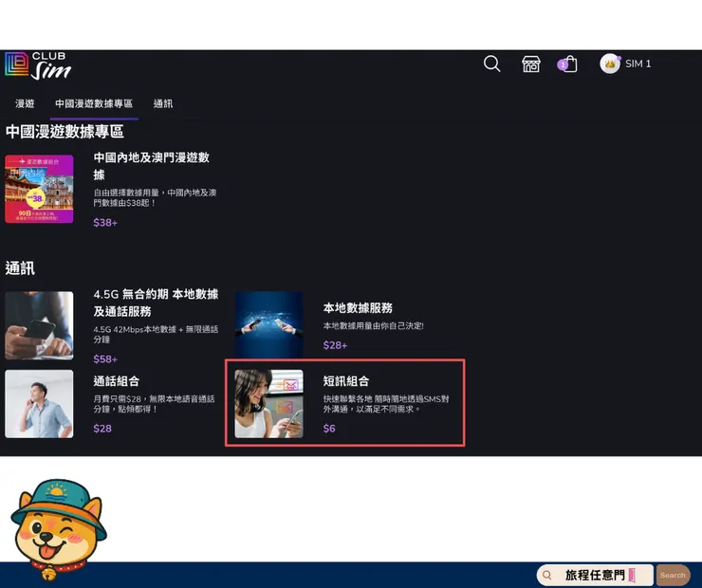
Task: Click the shiba dog mascot
Action: [59, 529]
